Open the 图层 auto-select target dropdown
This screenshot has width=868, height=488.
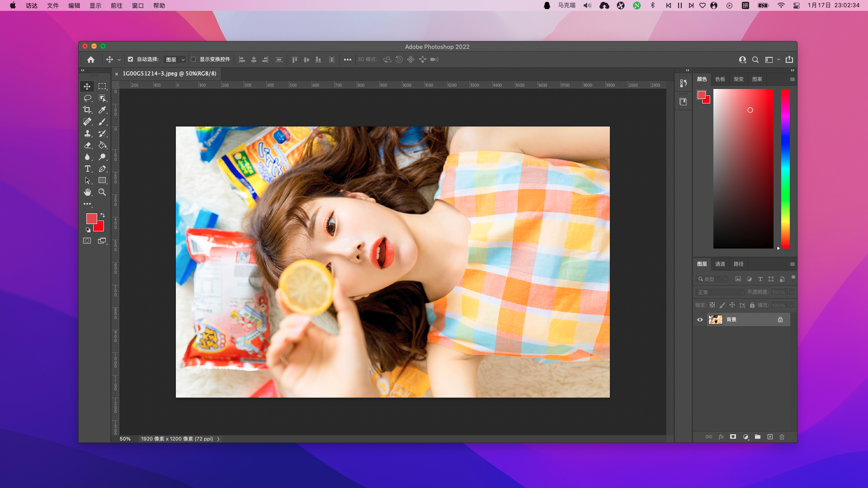[x=175, y=60]
